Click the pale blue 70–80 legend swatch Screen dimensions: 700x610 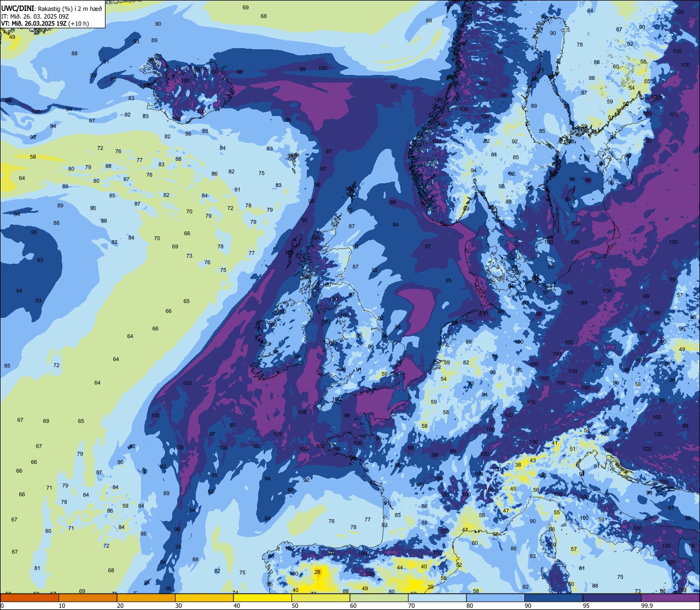437,597
